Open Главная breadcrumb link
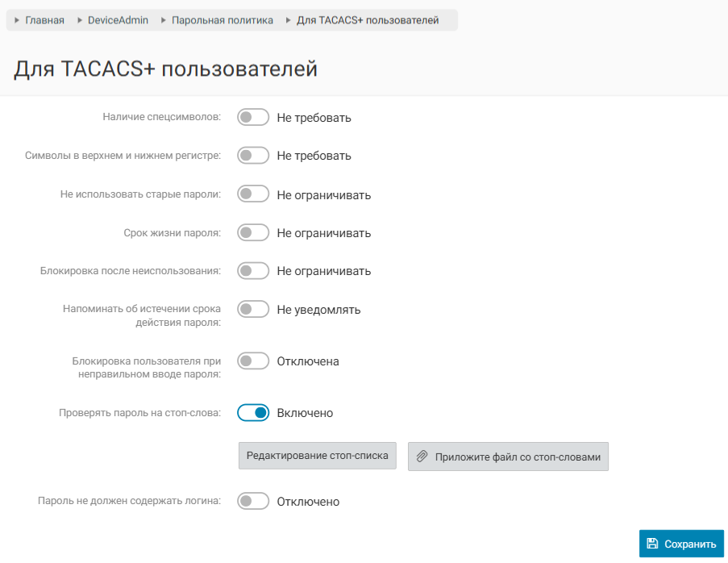The height and width of the screenshot is (563, 728). point(44,20)
